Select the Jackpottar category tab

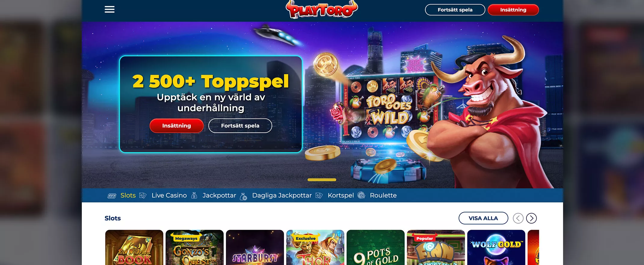coord(219,196)
